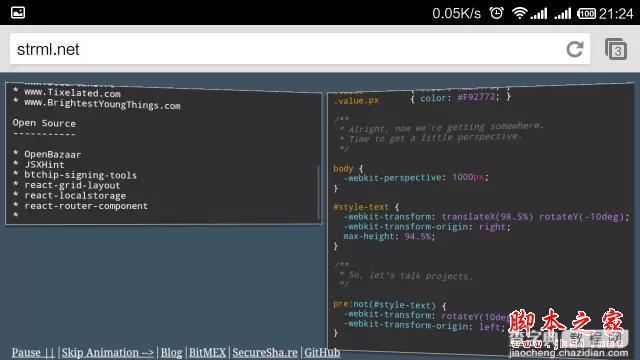Click the #F92772 color value in code
Image resolution: width=640 pixels, height=360 pixels.
pyautogui.click(x=476, y=97)
